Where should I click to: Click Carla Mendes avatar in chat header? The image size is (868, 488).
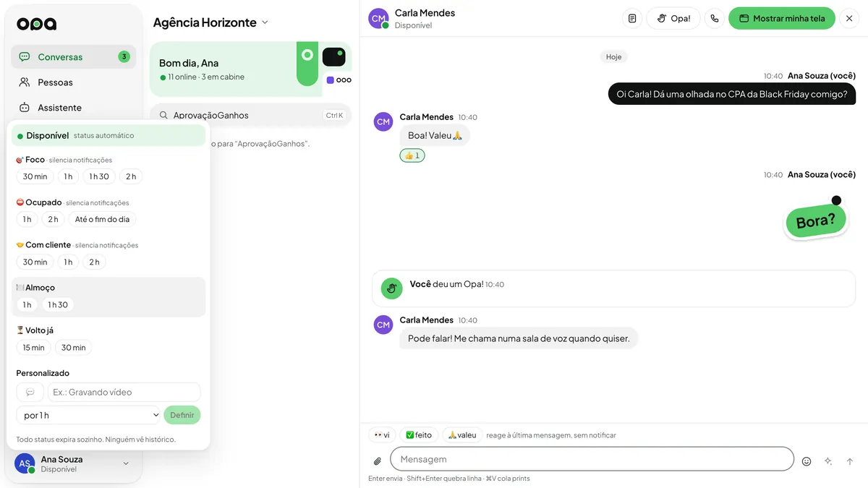point(378,19)
